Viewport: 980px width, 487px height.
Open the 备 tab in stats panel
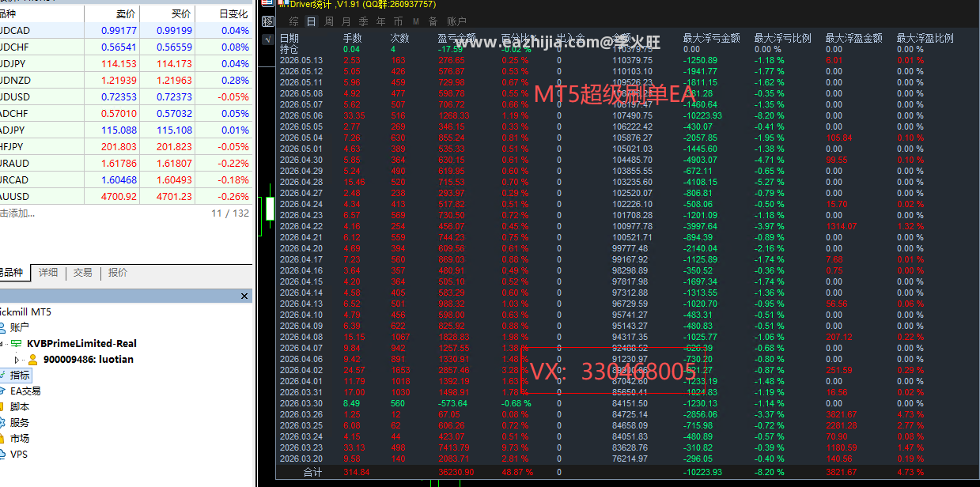point(433,21)
